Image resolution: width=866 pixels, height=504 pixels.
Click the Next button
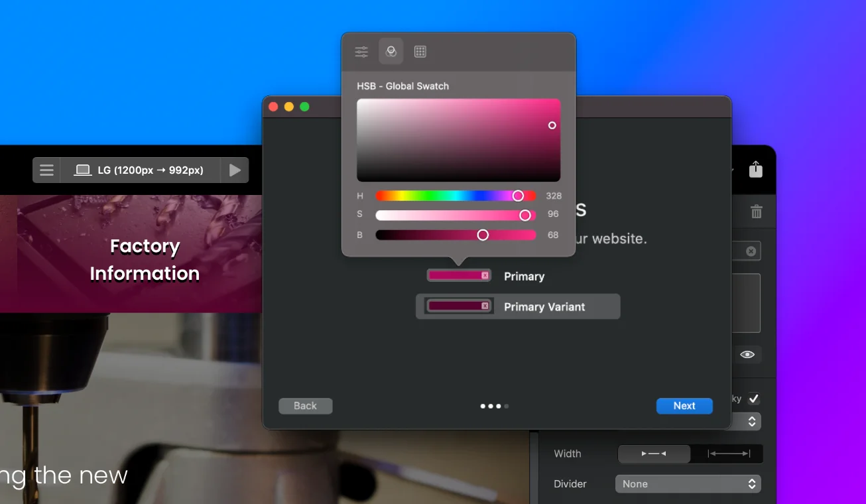tap(684, 406)
